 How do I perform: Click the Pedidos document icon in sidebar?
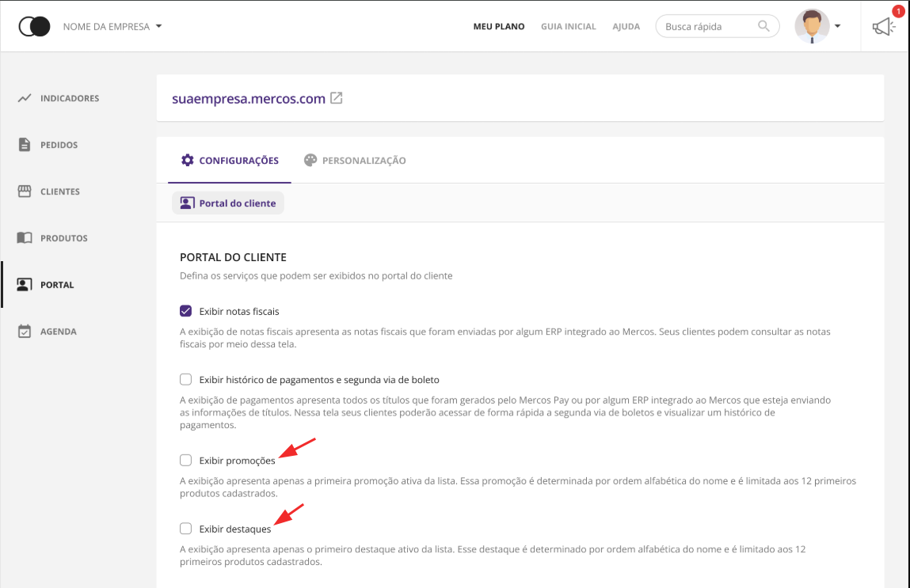25,145
